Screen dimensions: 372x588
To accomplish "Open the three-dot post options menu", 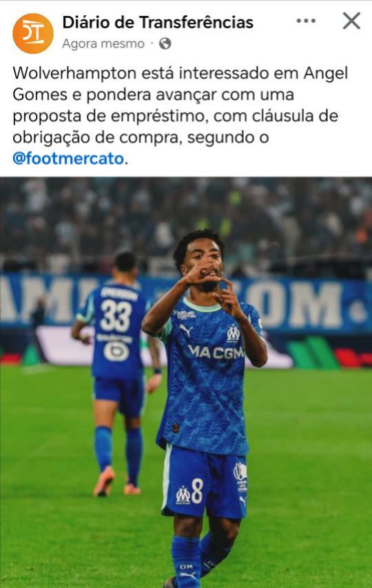I will 306,21.
